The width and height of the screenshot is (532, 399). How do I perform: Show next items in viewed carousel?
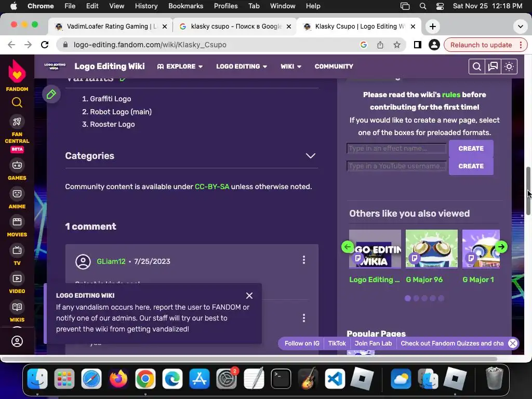point(501,247)
